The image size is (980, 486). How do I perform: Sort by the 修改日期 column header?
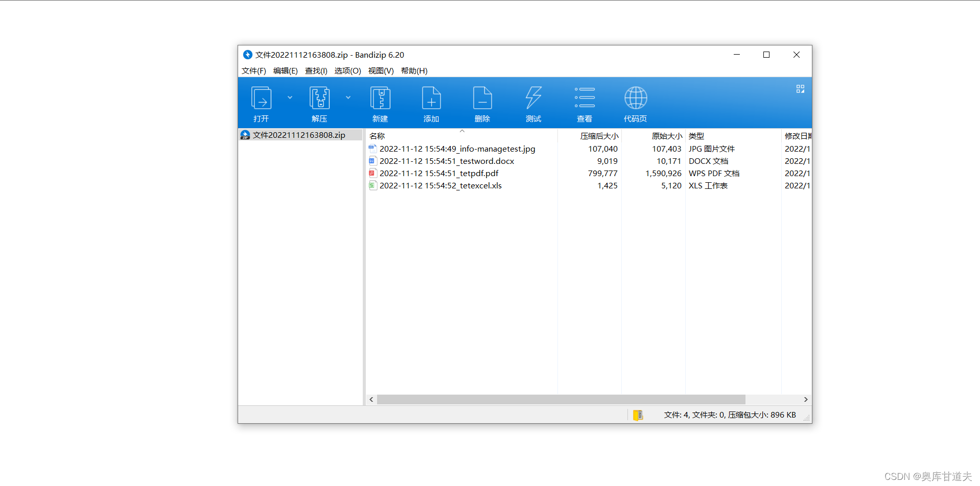(x=797, y=136)
